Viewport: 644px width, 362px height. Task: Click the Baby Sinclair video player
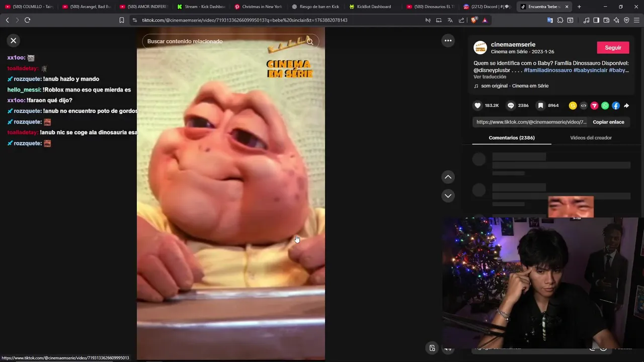pyautogui.click(x=231, y=194)
